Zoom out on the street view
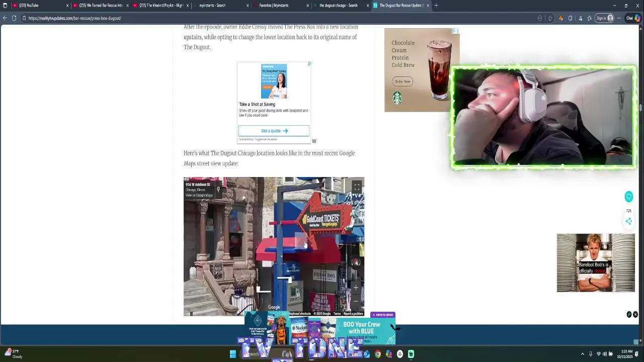644x362 pixels. (356, 300)
